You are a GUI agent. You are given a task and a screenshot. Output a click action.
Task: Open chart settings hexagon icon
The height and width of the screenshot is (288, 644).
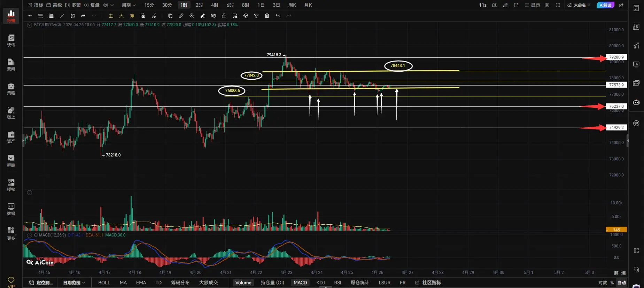point(547,5)
